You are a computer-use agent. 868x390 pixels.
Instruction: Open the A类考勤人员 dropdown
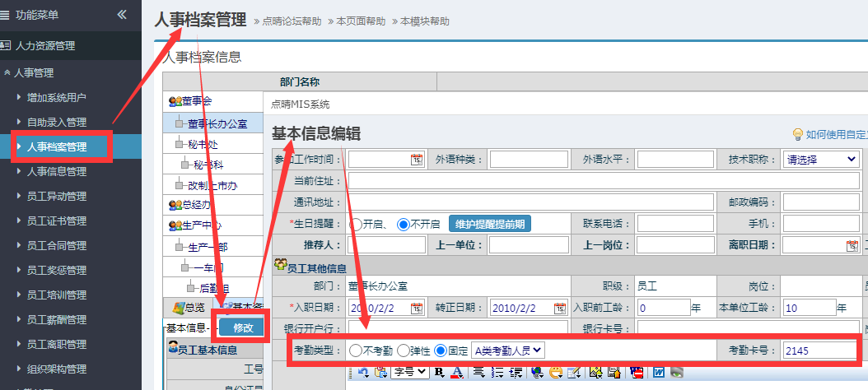[x=508, y=351]
